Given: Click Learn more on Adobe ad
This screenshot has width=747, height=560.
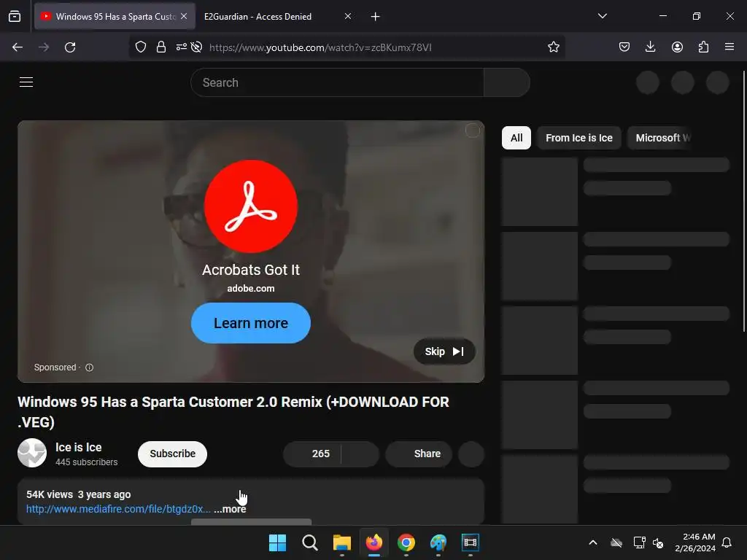Looking at the screenshot, I should tap(251, 323).
